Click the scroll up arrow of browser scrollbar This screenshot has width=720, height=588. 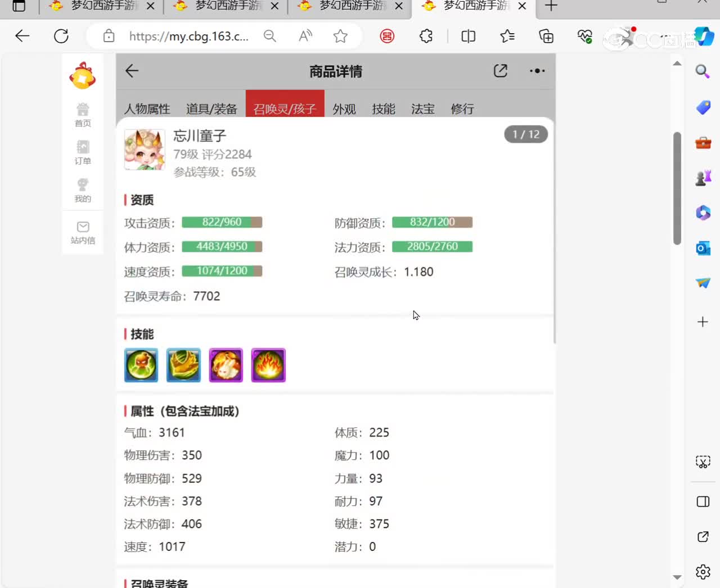tap(677, 63)
